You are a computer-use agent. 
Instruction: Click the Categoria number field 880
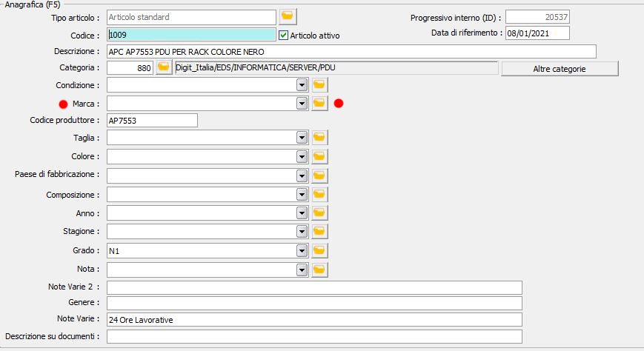click(130, 67)
